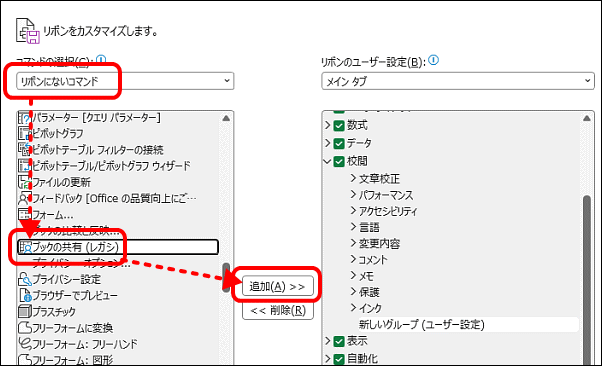Expand the メモ group
The image size is (602, 366).
(353, 275)
